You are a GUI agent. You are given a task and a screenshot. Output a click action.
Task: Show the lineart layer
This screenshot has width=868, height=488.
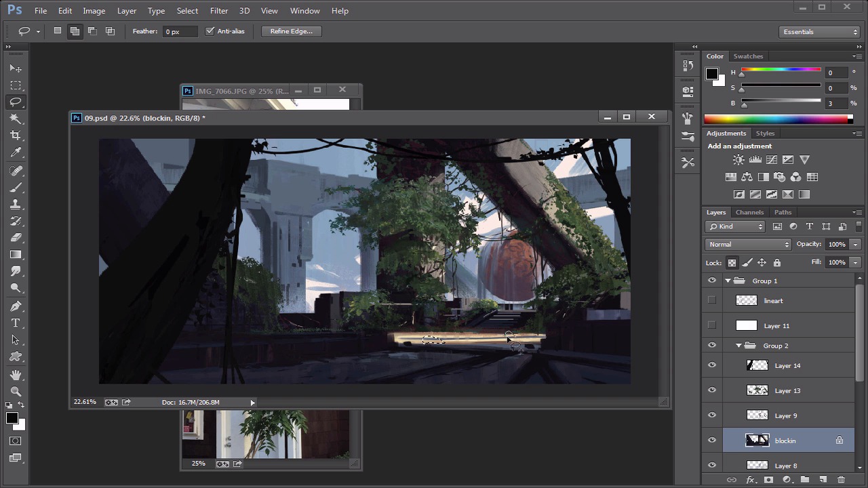[x=712, y=300]
